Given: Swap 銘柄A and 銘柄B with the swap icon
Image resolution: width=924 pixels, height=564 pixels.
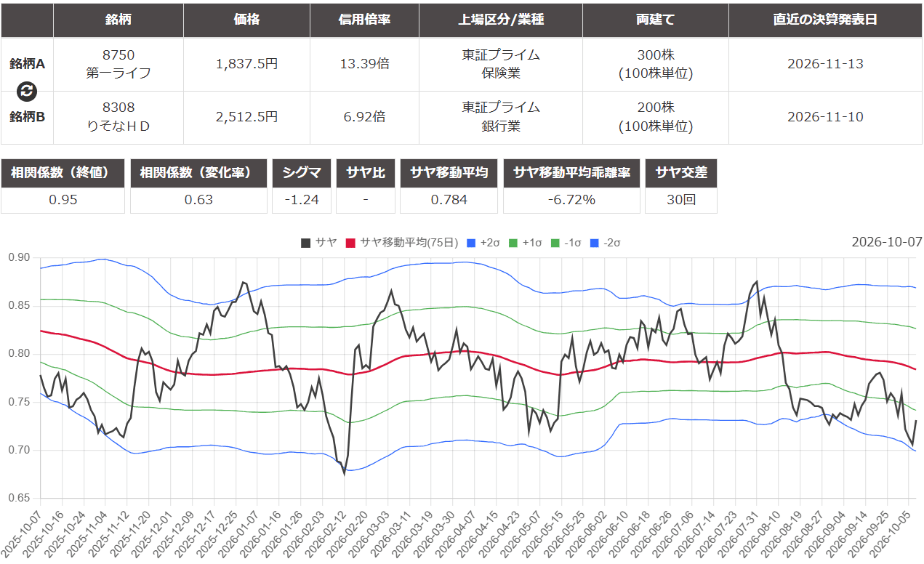Looking at the screenshot, I should coord(27,91).
